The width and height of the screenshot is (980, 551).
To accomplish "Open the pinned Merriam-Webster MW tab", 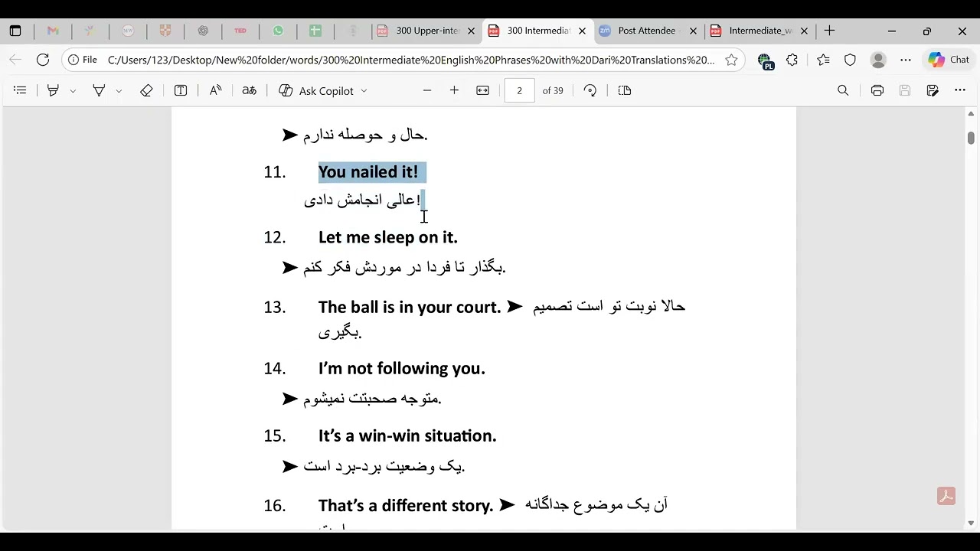I will pos(128,31).
